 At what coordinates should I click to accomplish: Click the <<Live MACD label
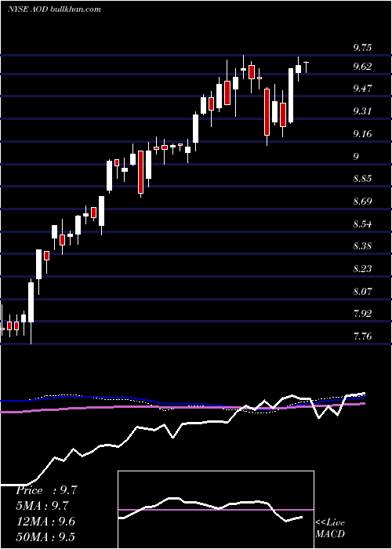point(330,528)
